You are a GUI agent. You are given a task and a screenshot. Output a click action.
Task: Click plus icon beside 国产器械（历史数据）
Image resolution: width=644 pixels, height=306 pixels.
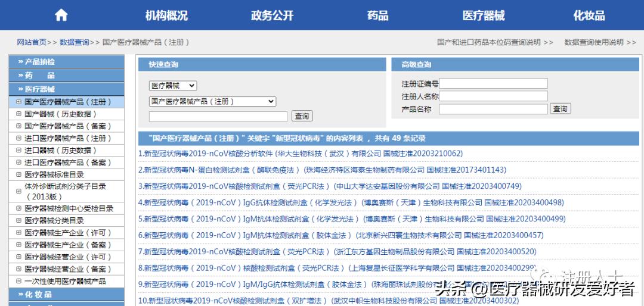coord(18,114)
